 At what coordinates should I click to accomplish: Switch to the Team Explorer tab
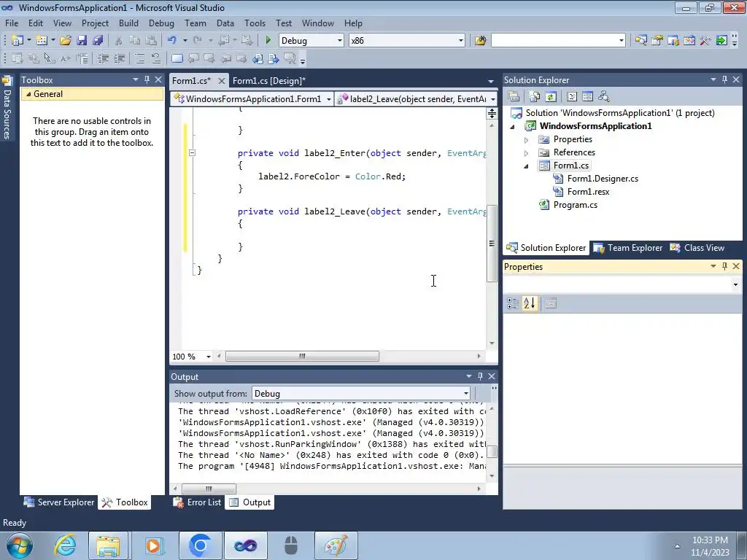627,248
